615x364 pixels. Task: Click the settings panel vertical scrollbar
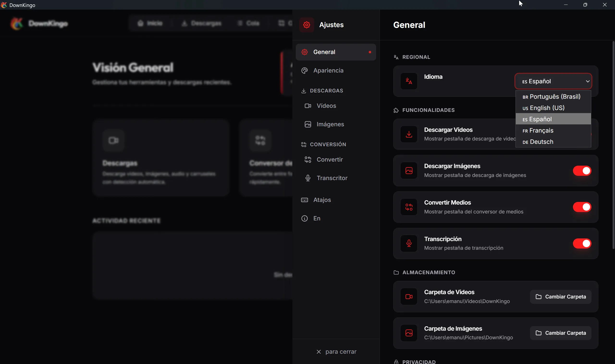613,145
